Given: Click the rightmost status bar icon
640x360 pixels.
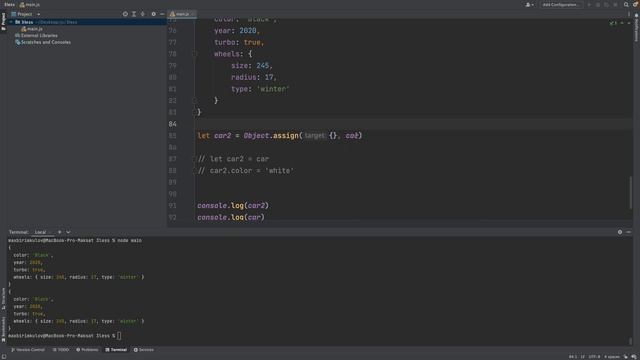Looking at the screenshot, I should [634, 357].
